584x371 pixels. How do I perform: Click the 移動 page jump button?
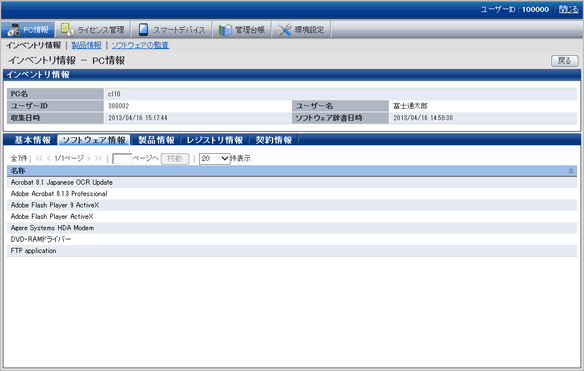(x=175, y=159)
